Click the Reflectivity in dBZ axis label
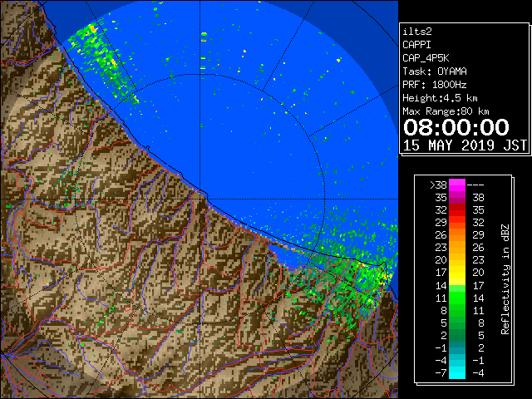The image size is (532, 399). coord(505,279)
